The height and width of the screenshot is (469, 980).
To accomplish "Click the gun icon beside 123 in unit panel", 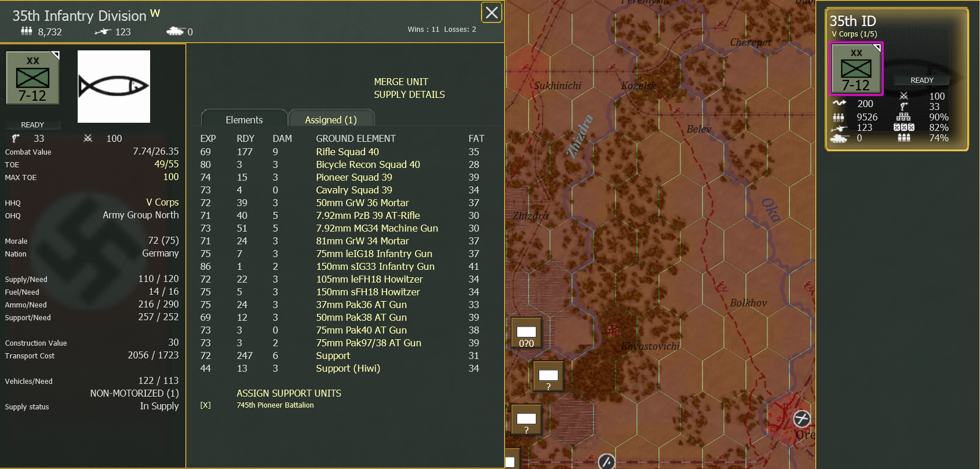I will coord(839,128).
